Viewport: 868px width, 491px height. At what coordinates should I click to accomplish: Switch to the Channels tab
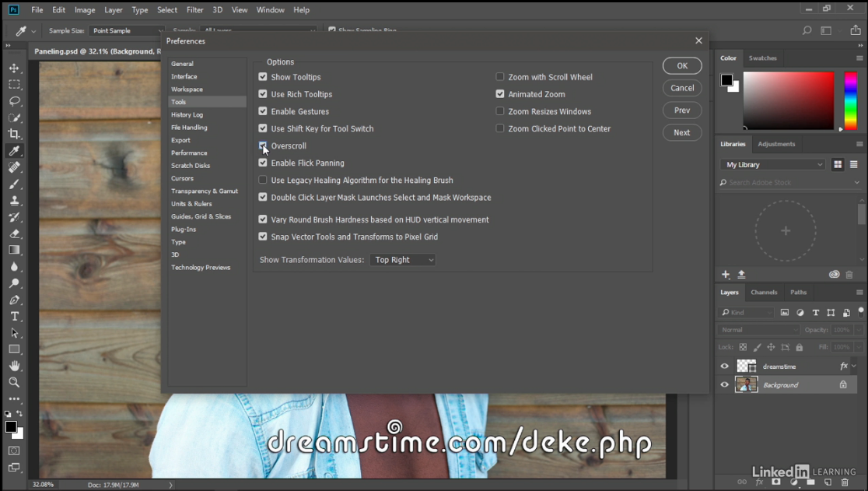pos(764,293)
